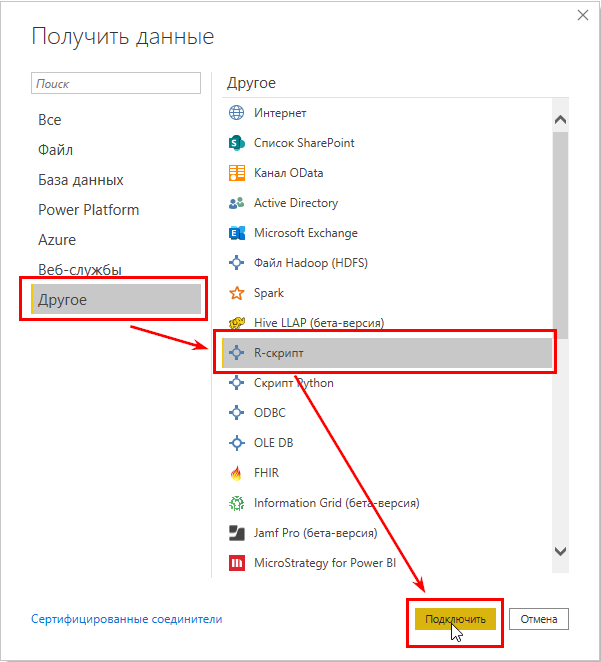Click the Active Directory people icon
Image resolution: width=601 pixels, height=662 pixels.
click(236, 203)
